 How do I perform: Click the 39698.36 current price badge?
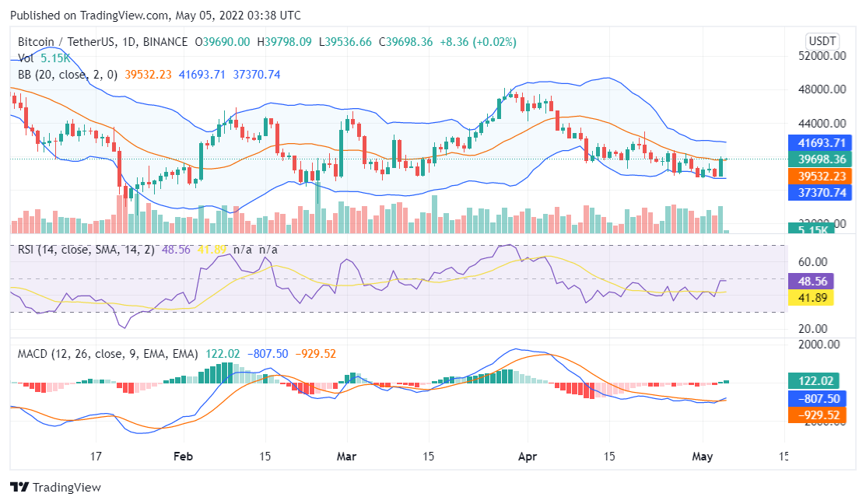820,159
